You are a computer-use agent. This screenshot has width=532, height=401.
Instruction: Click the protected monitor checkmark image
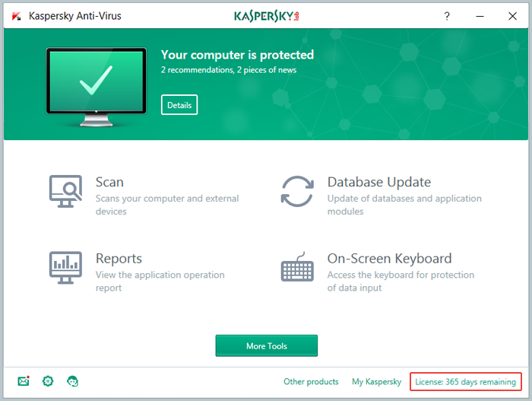pos(97,87)
